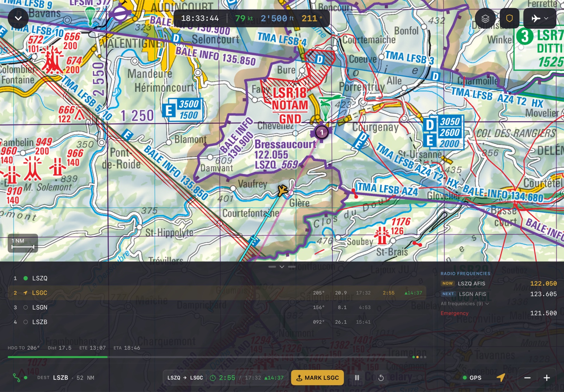Select the active LSGC waypoint row

click(x=217, y=293)
